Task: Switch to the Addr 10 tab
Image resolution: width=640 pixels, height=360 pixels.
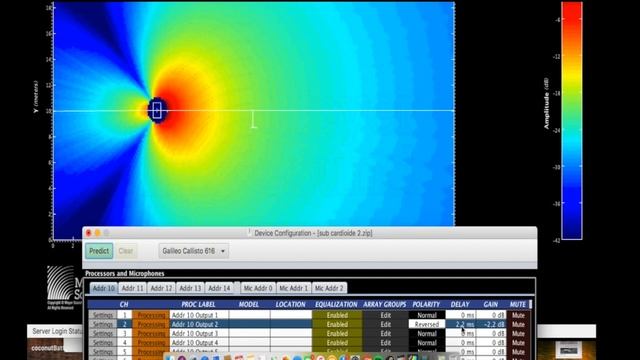Action: click(103, 288)
